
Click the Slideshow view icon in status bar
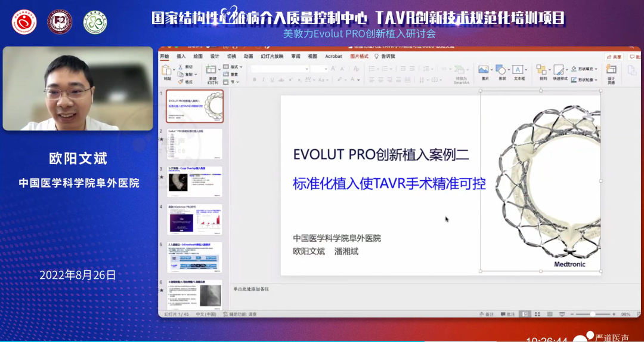point(562,314)
